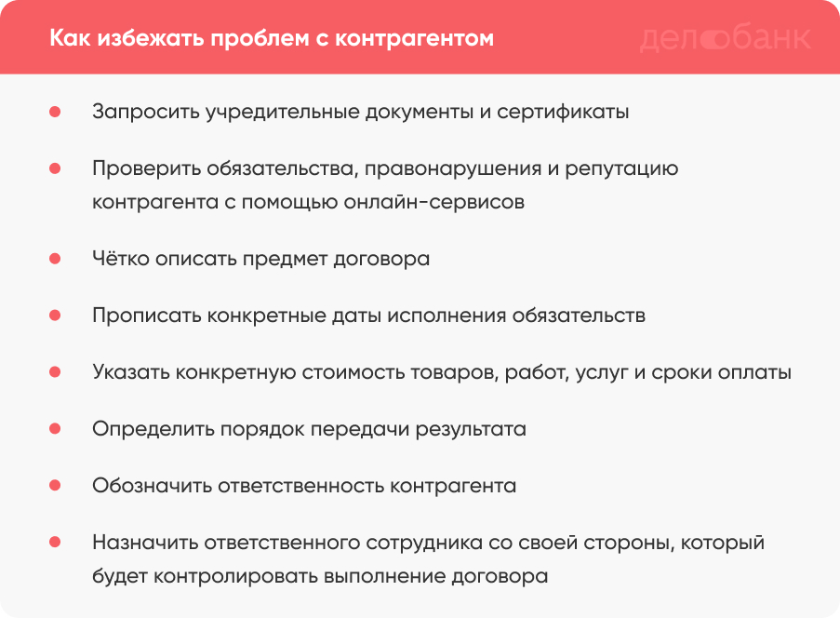Select the text "Запросить учредительные документы и сертификаты"
Viewport: 840px width, 618px height.
[361, 112]
